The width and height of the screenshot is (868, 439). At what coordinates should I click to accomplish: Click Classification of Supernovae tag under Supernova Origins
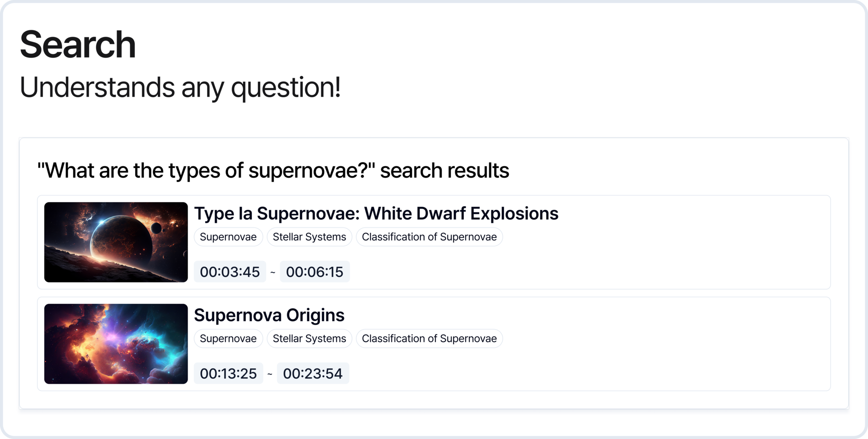pos(429,339)
